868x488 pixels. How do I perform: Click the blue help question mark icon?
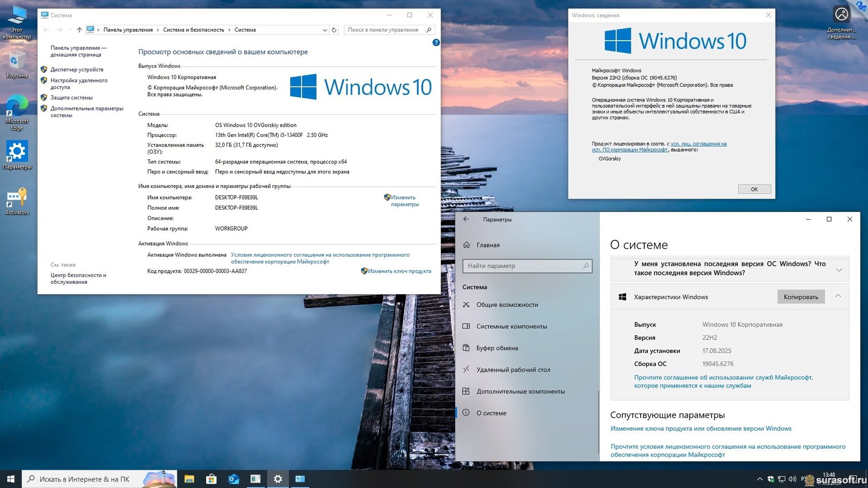pyautogui.click(x=436, y=43)
